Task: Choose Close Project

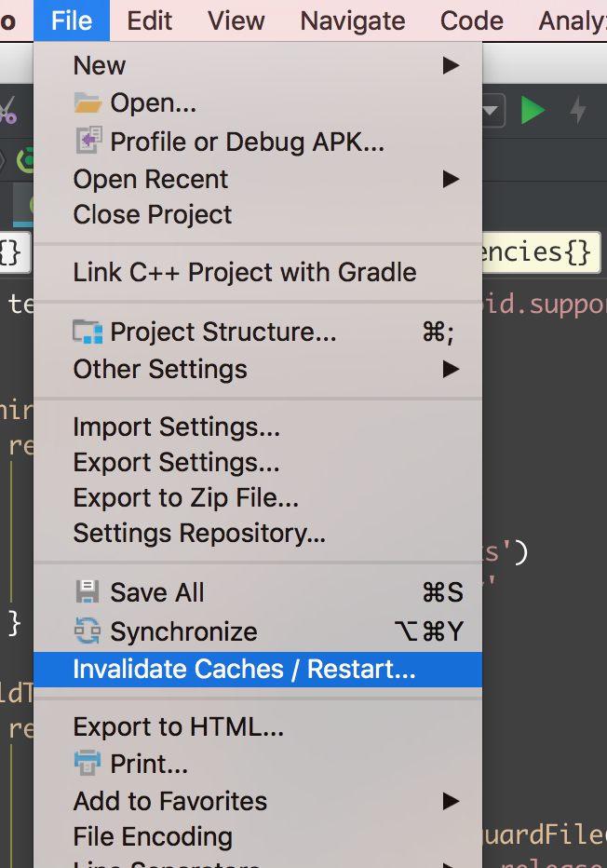Action: click(x=152, y=214)
